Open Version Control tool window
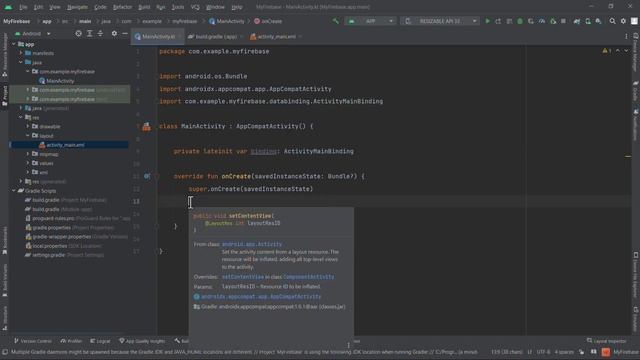Screen dimensions: 640x360 click(33, 341)
